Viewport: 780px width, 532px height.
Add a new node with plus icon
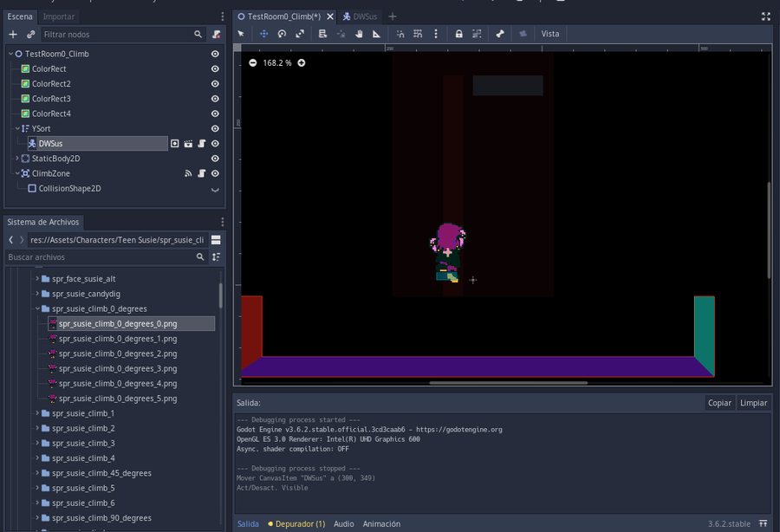[x=13, y=35]
